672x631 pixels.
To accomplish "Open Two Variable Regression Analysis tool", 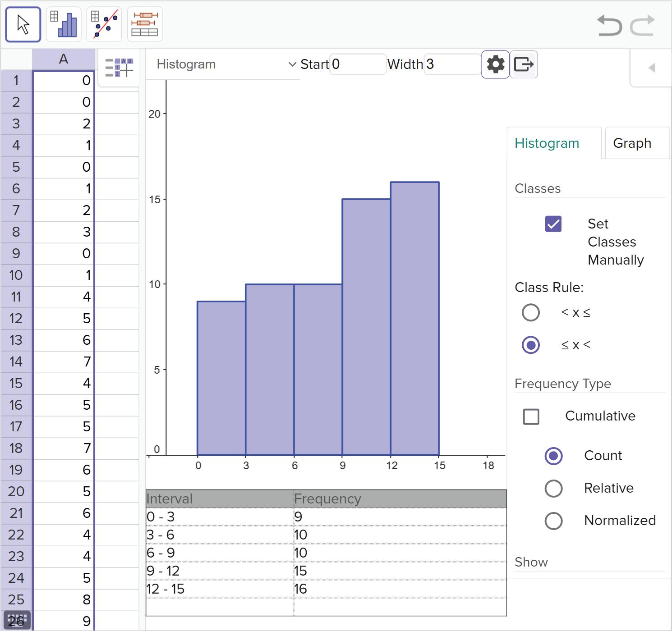I will click(x=104, y=24).
